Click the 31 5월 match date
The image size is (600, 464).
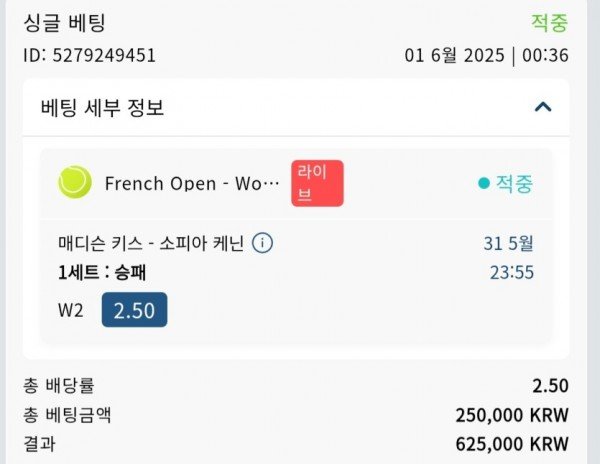[508, 243]
